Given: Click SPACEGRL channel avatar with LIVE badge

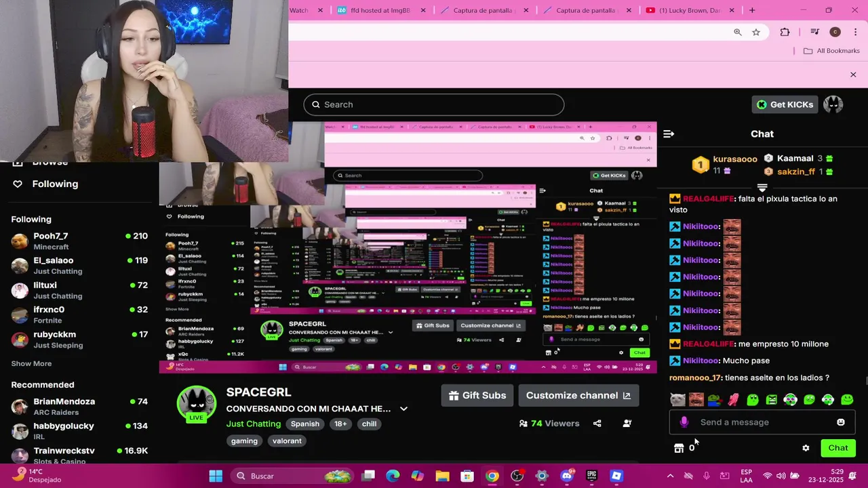Looking at the screenshot, I should point(196,404).
